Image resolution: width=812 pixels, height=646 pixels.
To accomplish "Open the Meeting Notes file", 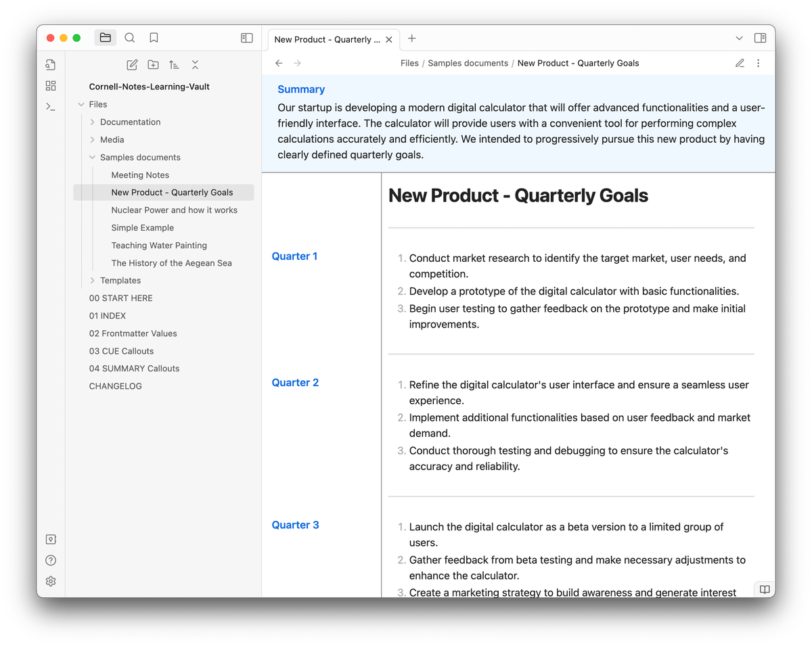I will pos(140,175).
